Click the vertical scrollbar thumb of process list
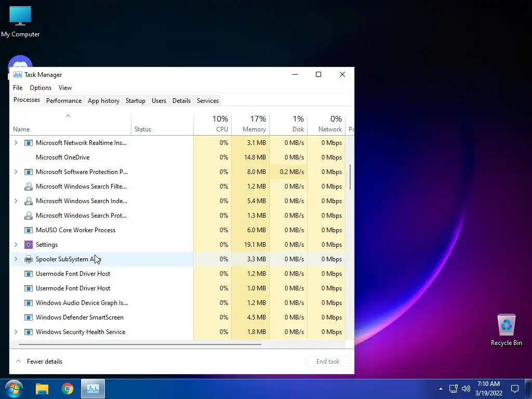This screenshot has height=399, width=532. pos(350,177)
